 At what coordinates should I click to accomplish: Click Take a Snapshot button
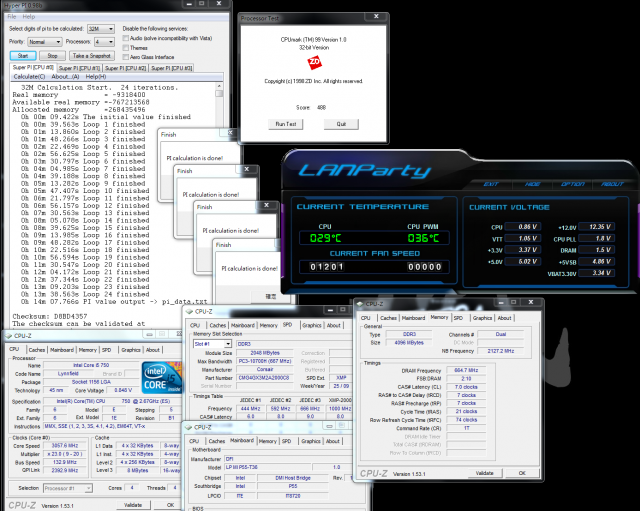[x=91, y=56]
